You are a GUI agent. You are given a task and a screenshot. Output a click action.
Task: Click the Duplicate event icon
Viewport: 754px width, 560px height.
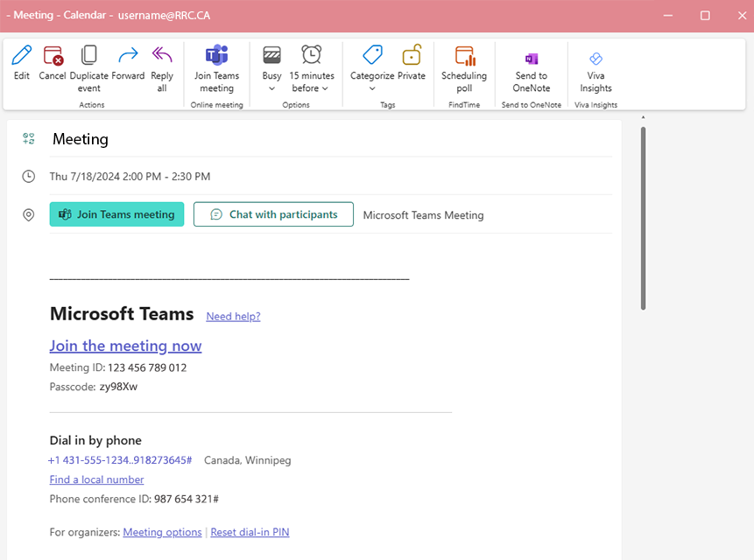click(88, 57)
